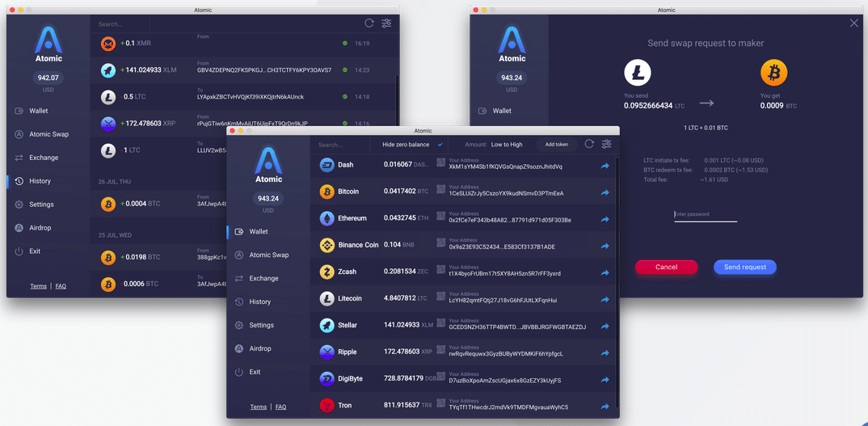The image size is (868, 426).
Task: Click the Add token button
Action: click(556, 145)
